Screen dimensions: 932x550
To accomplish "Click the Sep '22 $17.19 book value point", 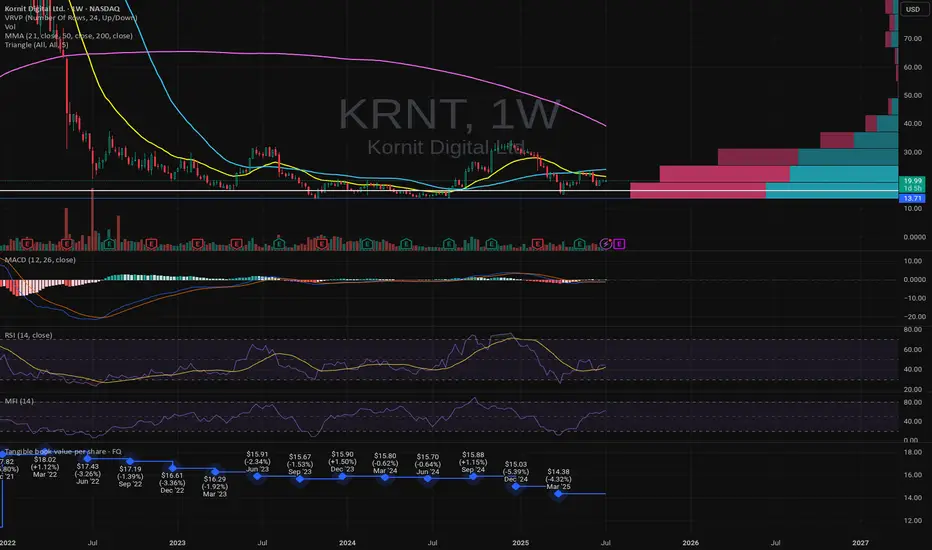I will [x=130, y=461].
